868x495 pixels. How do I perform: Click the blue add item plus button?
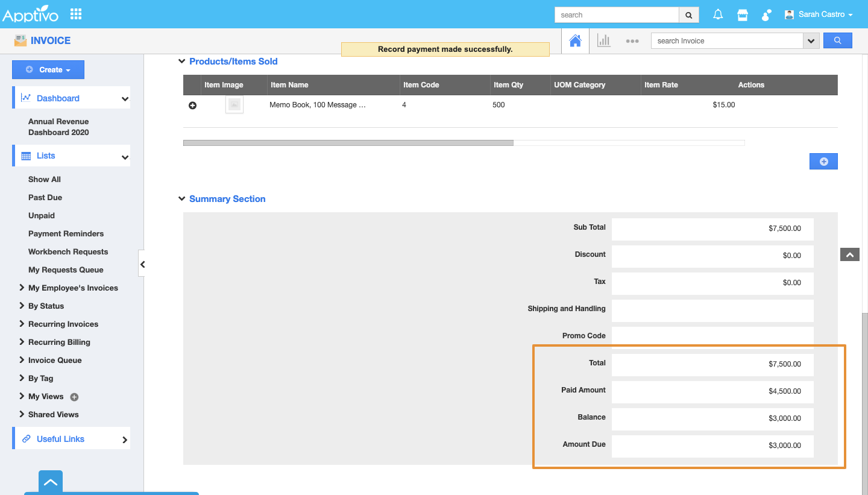pos(823,162)
